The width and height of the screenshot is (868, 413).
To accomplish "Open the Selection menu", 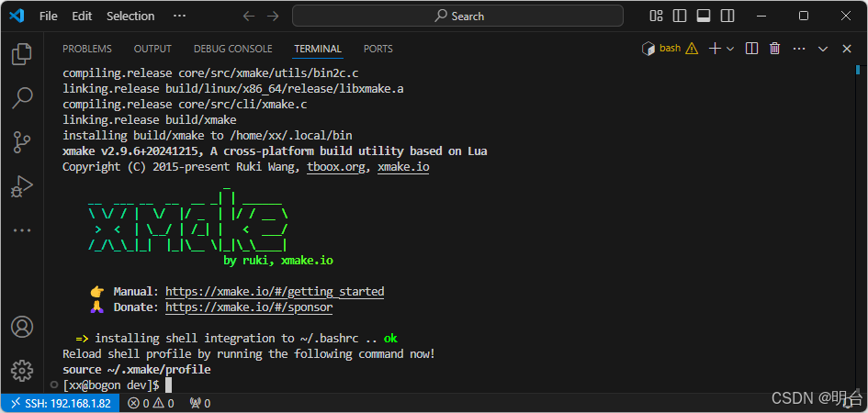I will click(130, 16).
